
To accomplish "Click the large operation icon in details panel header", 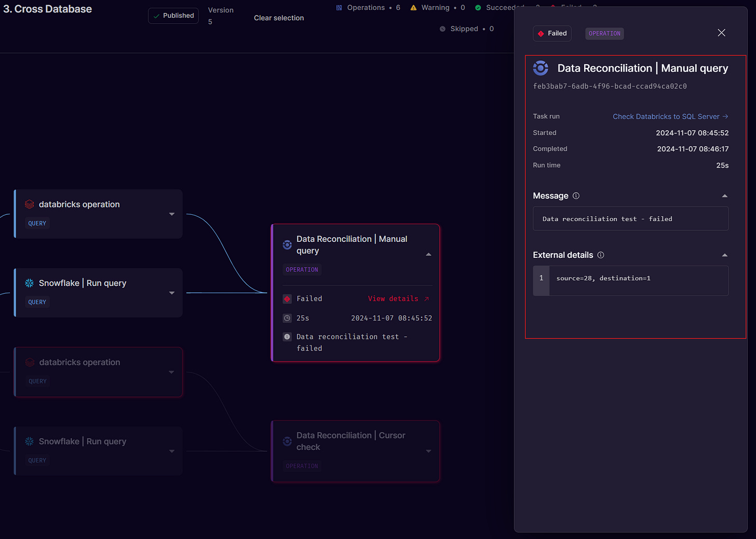I will click(x=541, y=68).
